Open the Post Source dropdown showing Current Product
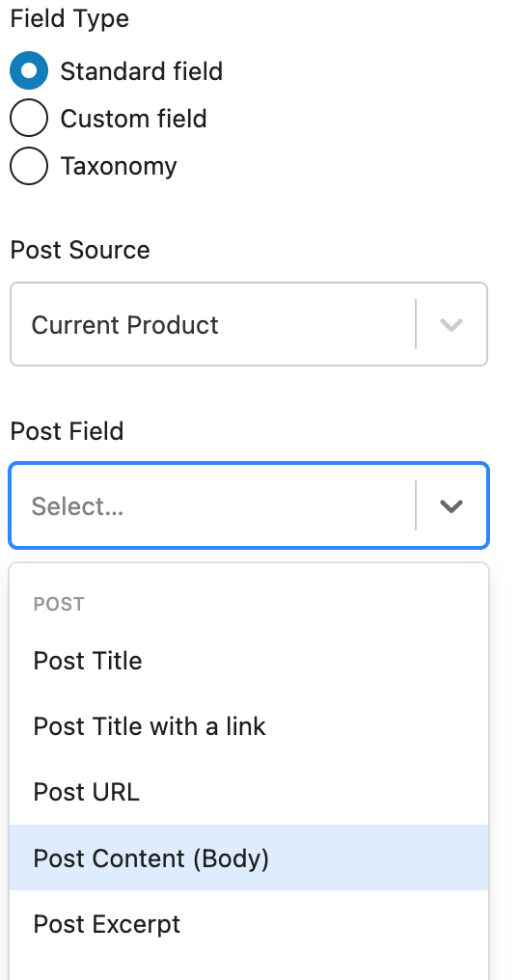 point(249,324)
